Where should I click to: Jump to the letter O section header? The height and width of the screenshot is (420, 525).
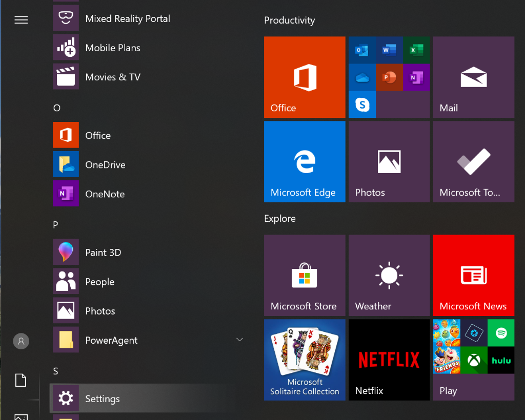57,108
